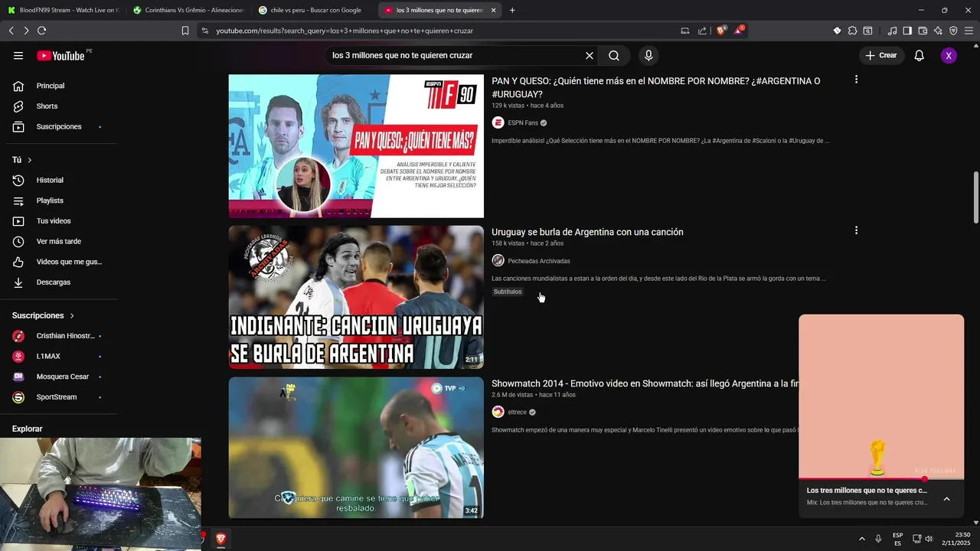980x551 pixels.
Task: Open options for the PAN Y QUESO video
Action: (856, 80)
